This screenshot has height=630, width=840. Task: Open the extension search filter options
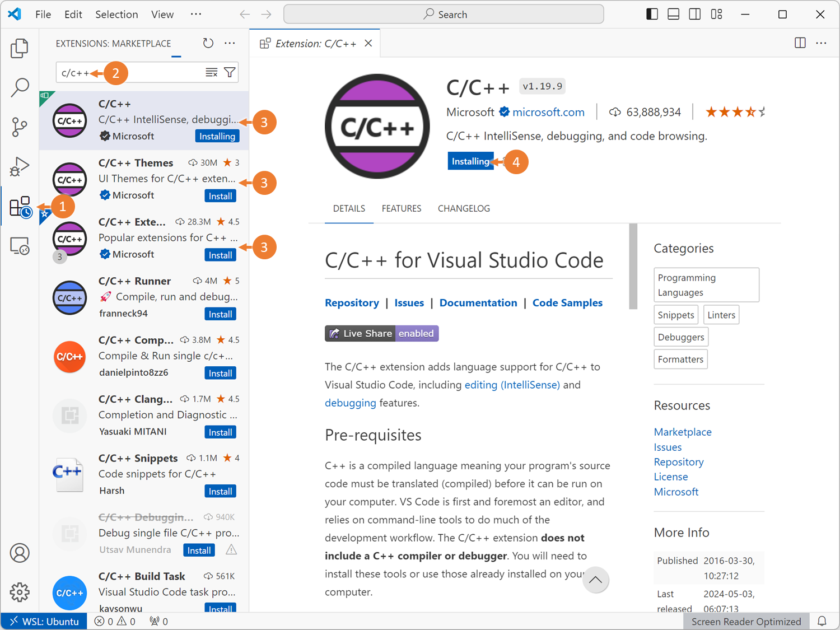pos(230,72)
